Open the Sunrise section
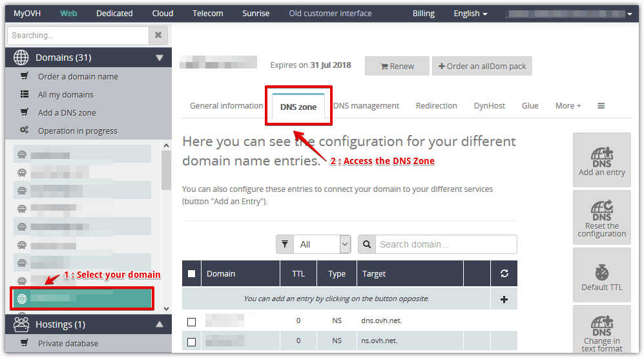Viewport: 644px width, 358px height. (x=256, y=14)
